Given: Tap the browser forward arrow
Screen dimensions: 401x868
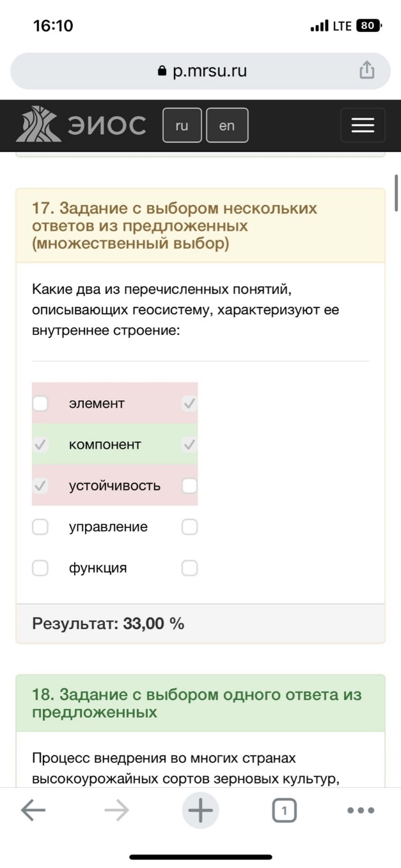Looking at the screenshot, I should click(116, 810).
